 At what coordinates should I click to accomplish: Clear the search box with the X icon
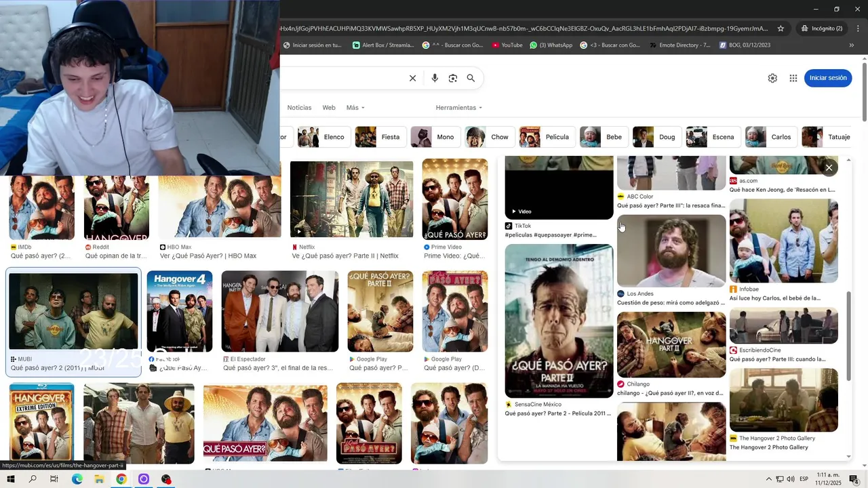pyautogui.click(x=412, y=78)
